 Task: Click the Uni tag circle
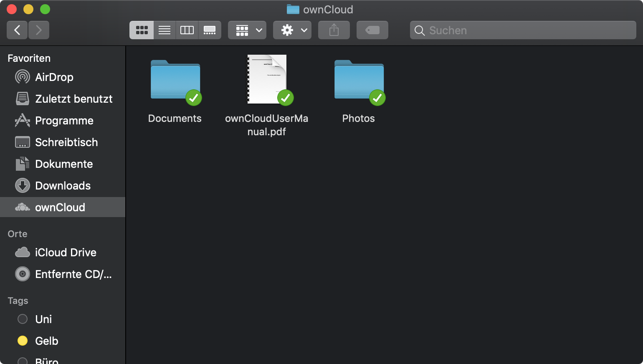pos(23,319)
